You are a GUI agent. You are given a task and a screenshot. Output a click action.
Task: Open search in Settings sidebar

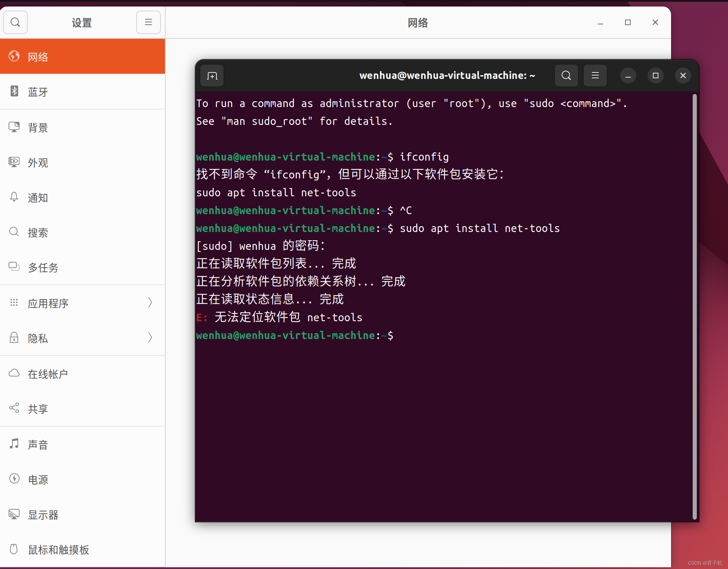coord(15,23)
